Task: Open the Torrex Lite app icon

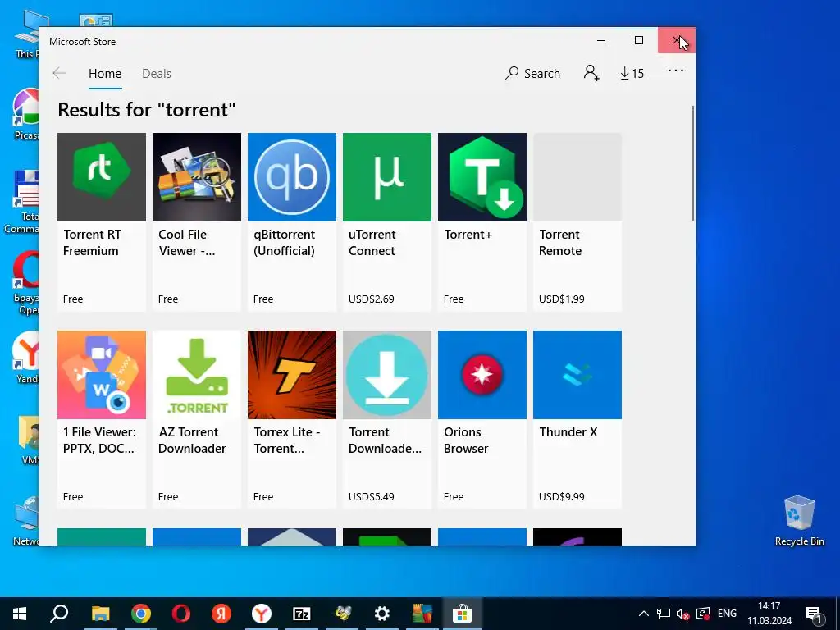Action: coord(292,374)
